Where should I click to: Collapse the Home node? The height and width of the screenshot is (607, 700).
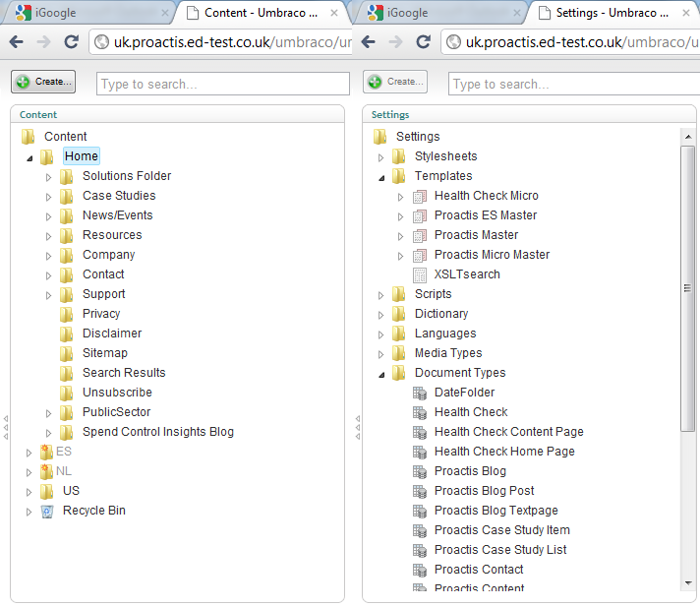[29, 158]
